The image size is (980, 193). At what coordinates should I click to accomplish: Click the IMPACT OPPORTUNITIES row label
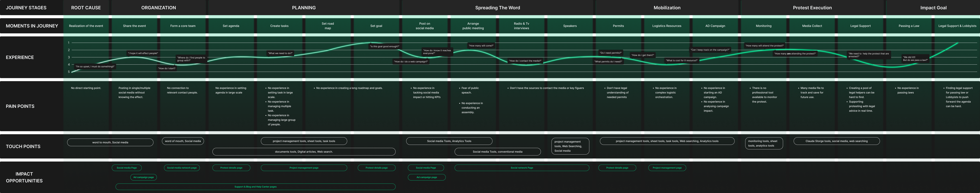point(24,177)
